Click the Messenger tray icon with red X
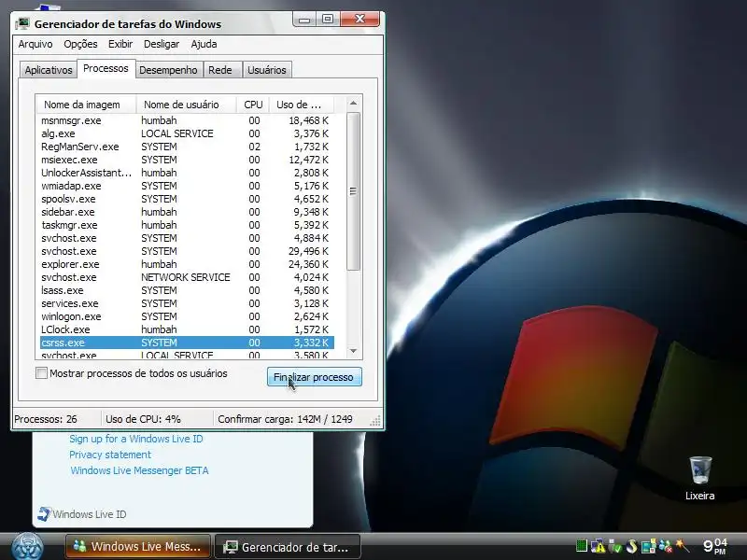Image resolution: width=747 pixels, height=560 pixels. tap(666, 546)
